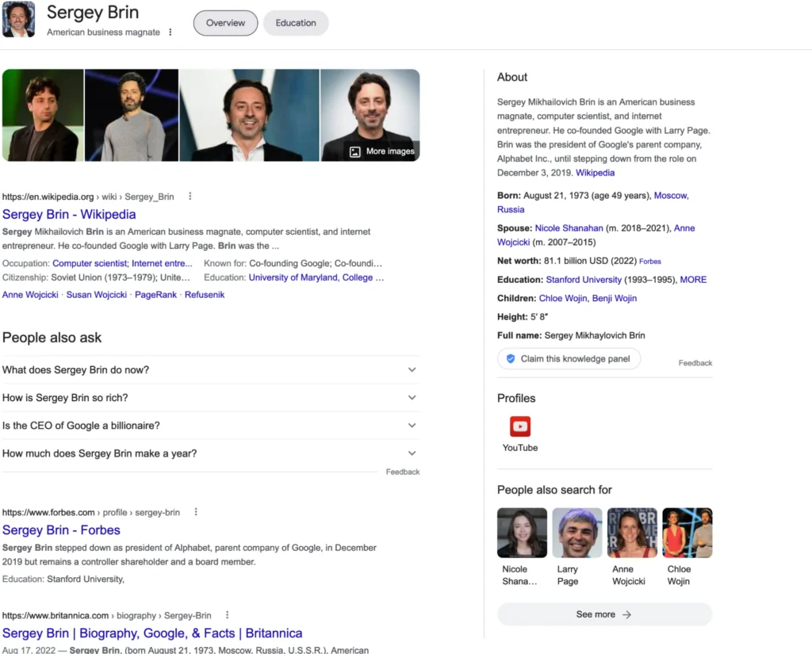Click the arrow icon in See more
Viewport: 812px width, 654px height.
[x=626, y=614]
